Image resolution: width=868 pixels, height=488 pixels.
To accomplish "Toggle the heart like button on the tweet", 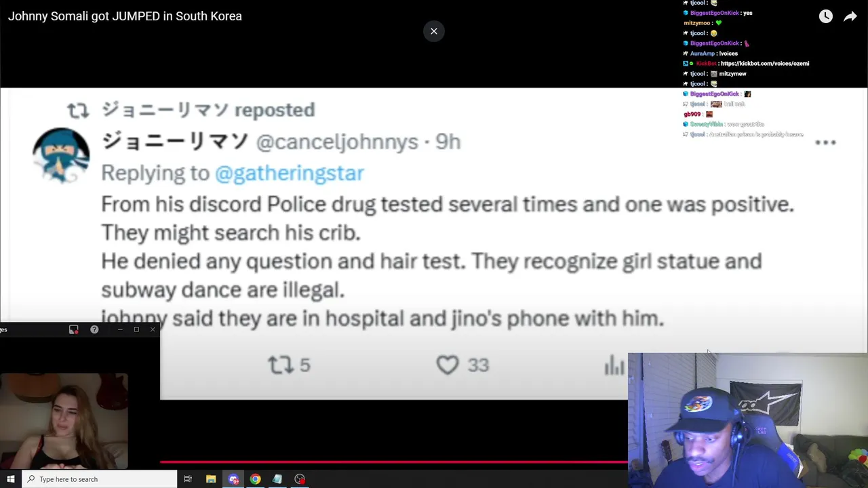I will tap(448, 365).
